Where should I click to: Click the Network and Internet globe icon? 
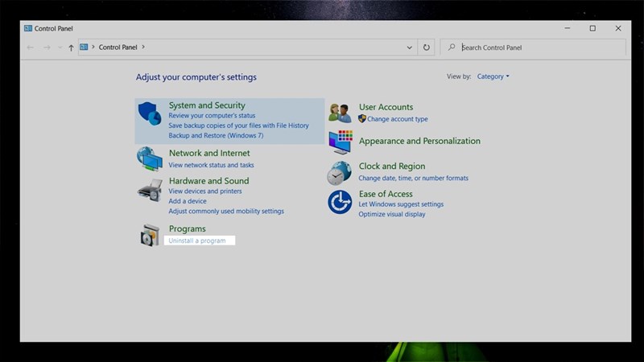tap(150, 158)
